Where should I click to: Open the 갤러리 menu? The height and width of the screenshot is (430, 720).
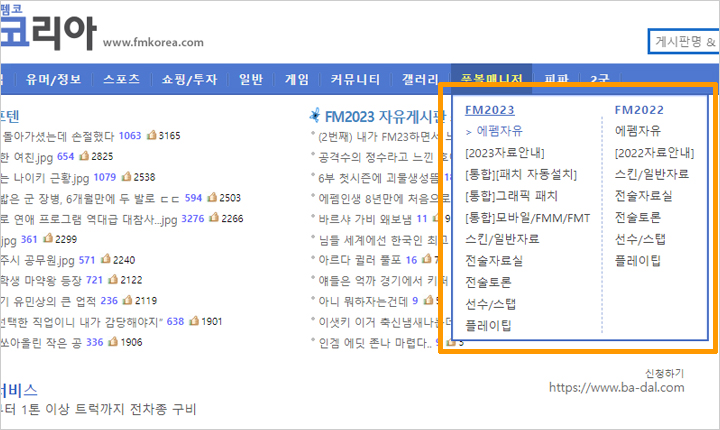pos(420,79)
